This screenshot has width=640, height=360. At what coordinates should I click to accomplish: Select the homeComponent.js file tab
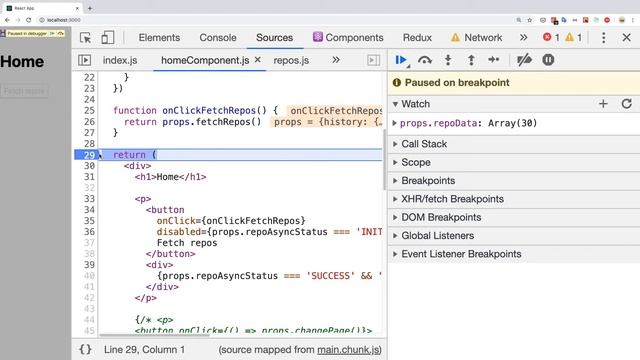coord(205,60)
